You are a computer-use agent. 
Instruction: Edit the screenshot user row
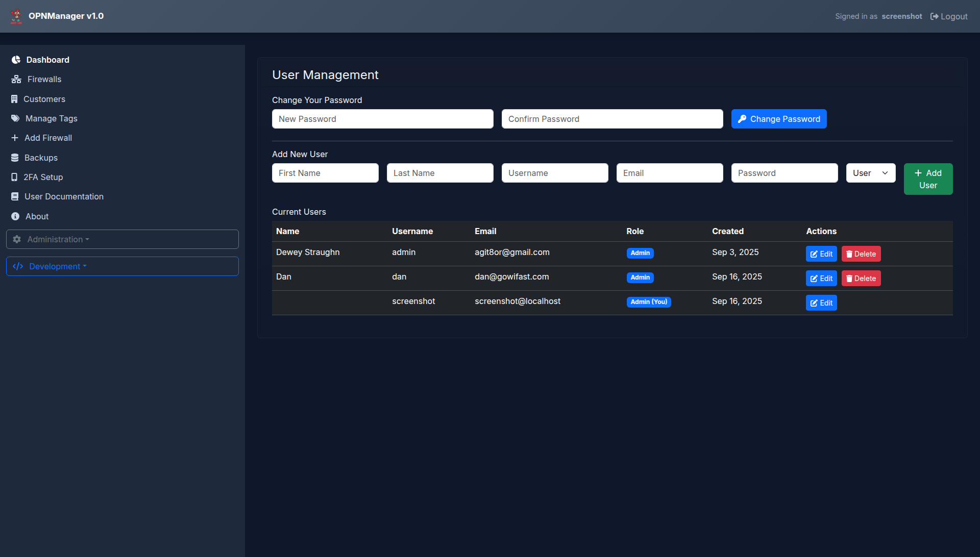(x=821, y=303)
